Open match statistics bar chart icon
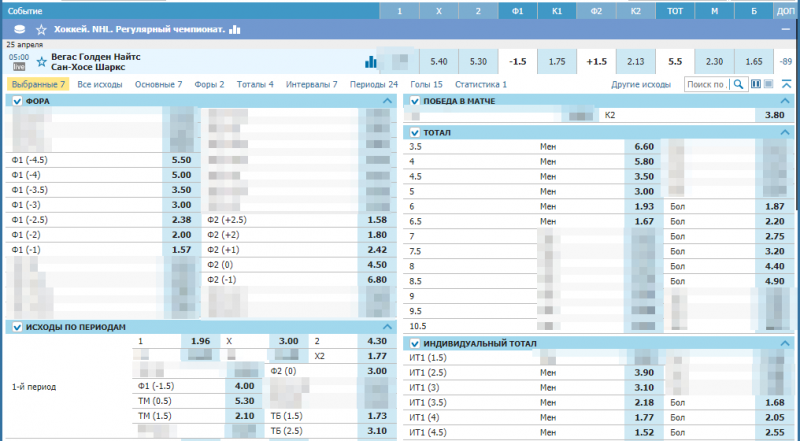Screen dimensions: 800x441 (x=371, y=62)
